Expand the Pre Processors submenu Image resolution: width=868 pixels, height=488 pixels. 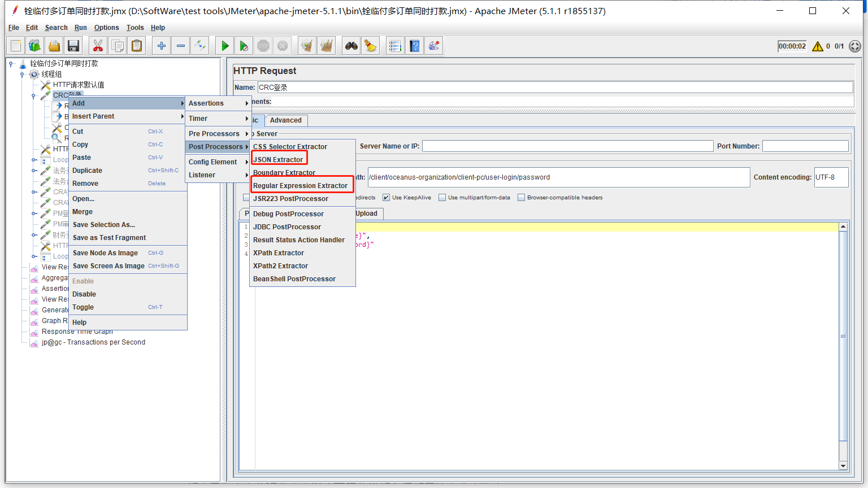(x=218, y=134)
